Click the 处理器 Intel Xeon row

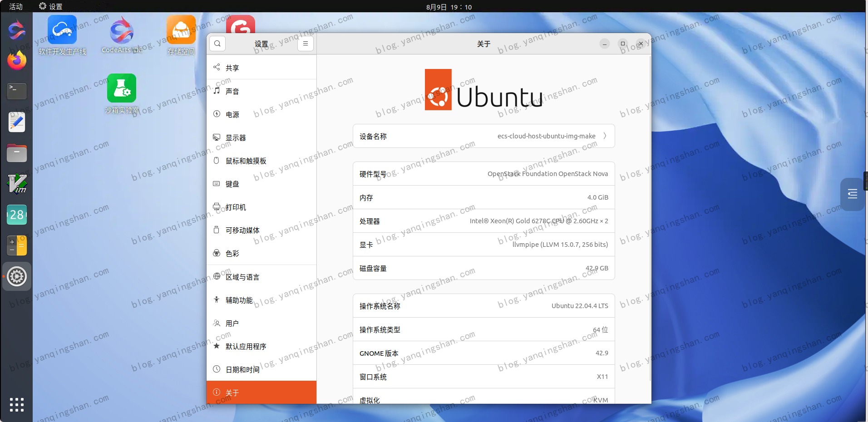(x=484, y=221)
